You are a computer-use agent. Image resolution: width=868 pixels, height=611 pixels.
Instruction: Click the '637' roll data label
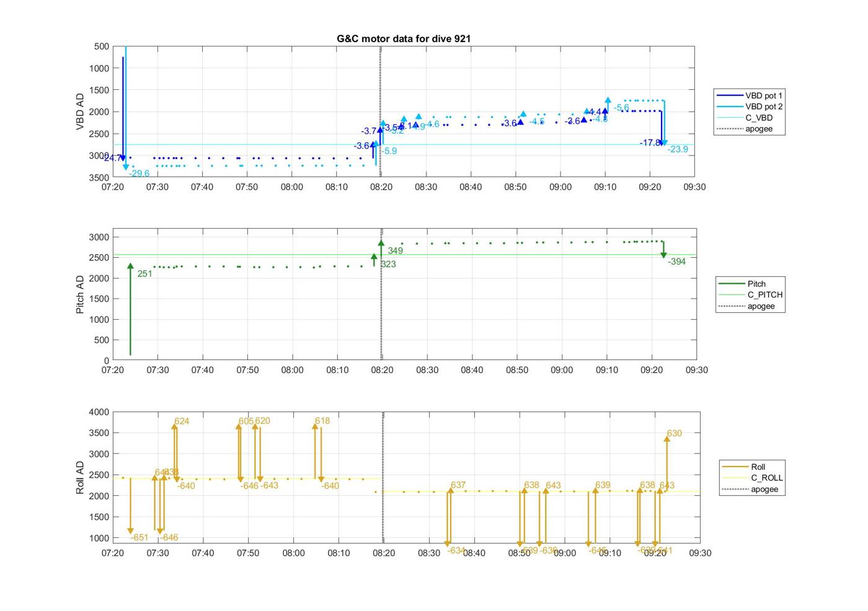[458, 485]
